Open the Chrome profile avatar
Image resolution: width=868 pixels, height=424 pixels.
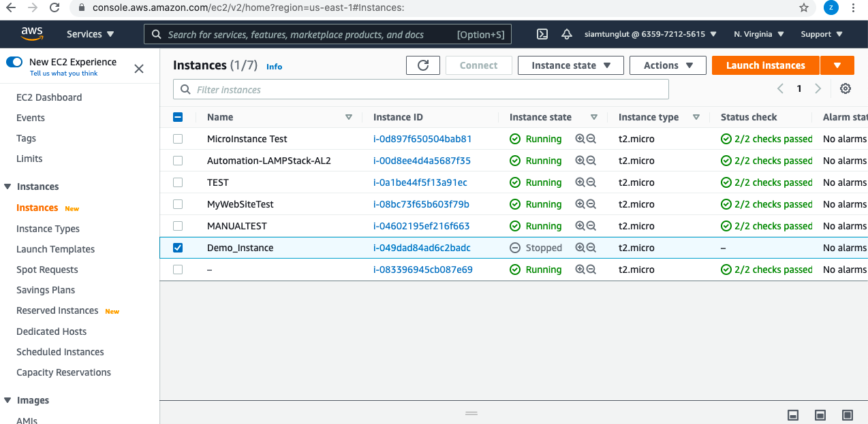coord(831,8)
